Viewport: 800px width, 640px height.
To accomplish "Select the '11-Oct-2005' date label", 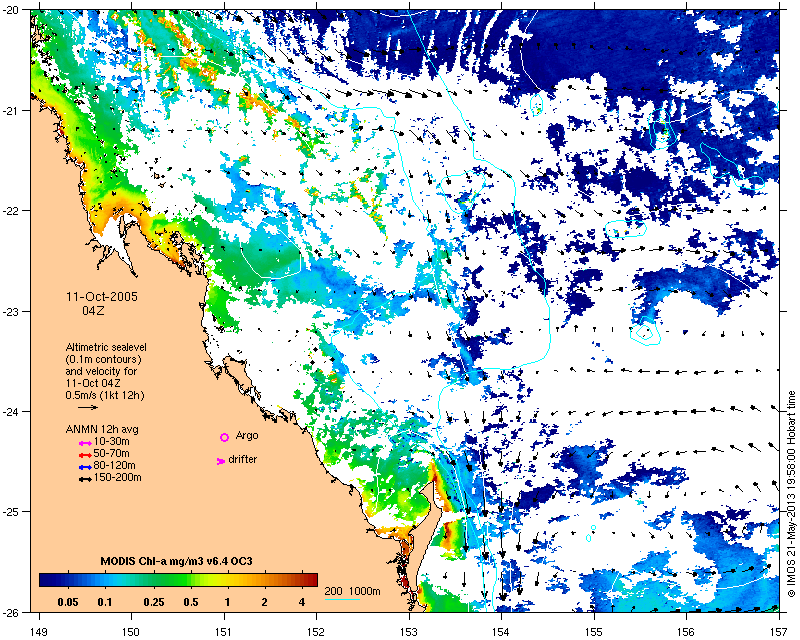I will [x=102, y=297].
